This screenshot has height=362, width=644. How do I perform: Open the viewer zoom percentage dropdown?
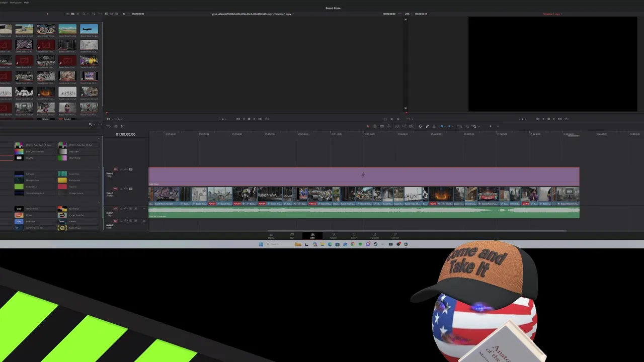pos(412,14)
